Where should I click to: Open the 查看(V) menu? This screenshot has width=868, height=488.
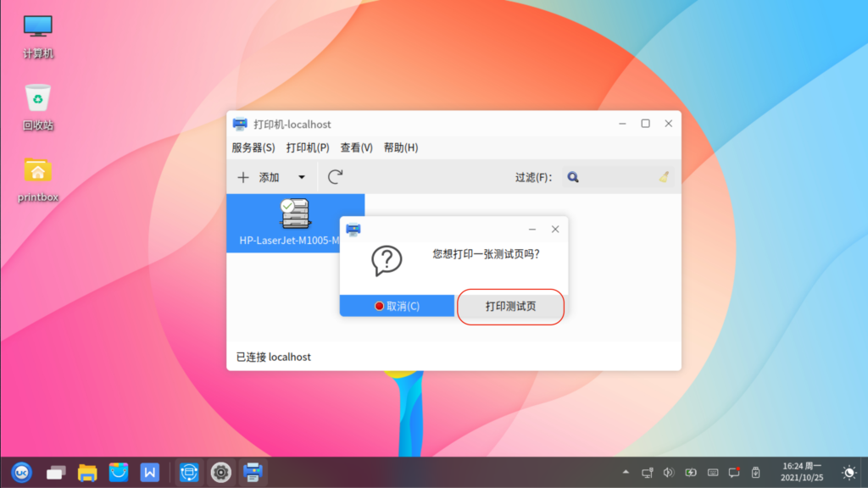point(356,147)
